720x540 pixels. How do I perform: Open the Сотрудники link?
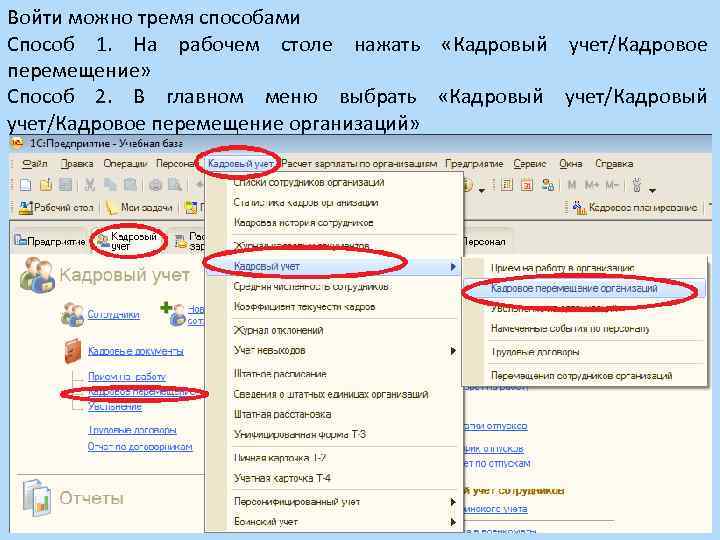pos(113,314)
